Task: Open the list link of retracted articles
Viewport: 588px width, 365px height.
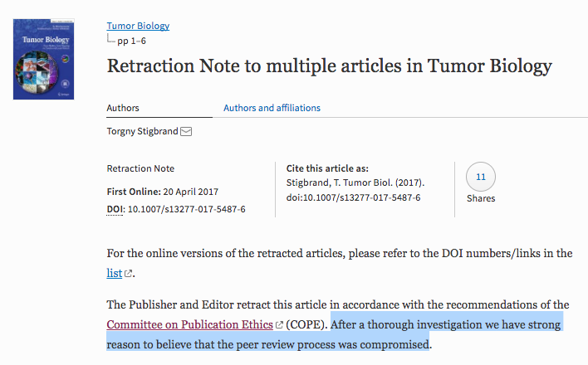Action: click(x=115, y=273)
